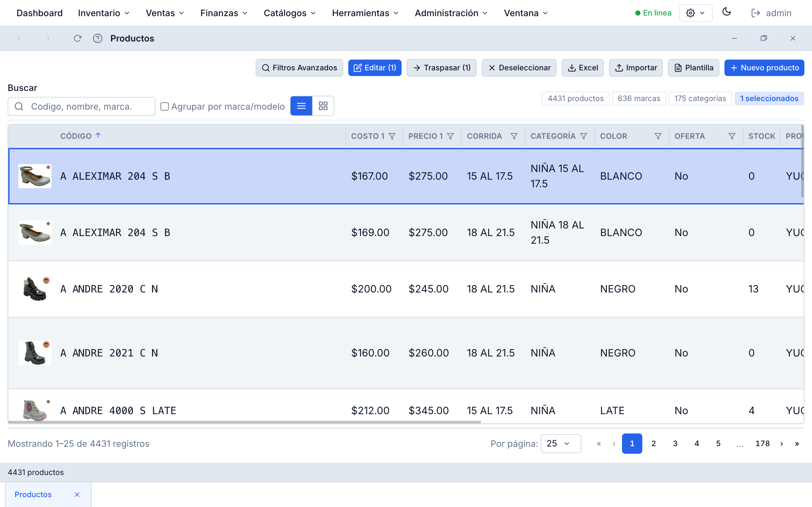Open the Dashboard menu item
This screenshot has height=507, width=812.
pyautogui.click(x=40, y=13)
